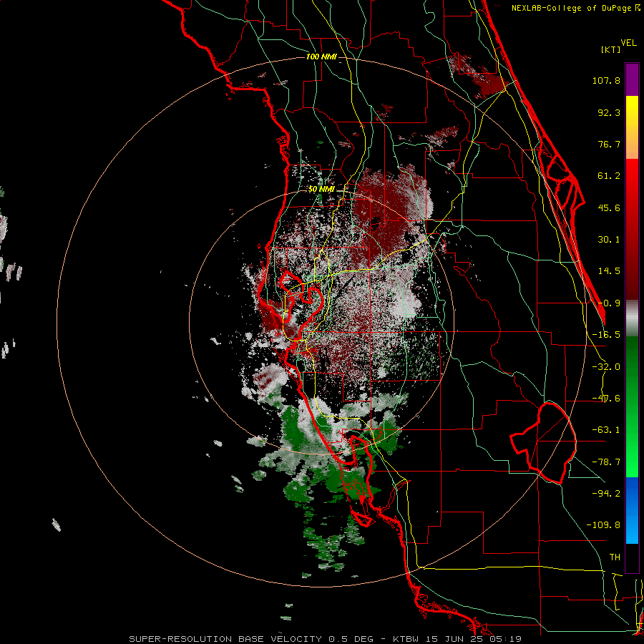Click the -16.5 legend value
This screenshot has width=644, height=644.
point(606,335)
